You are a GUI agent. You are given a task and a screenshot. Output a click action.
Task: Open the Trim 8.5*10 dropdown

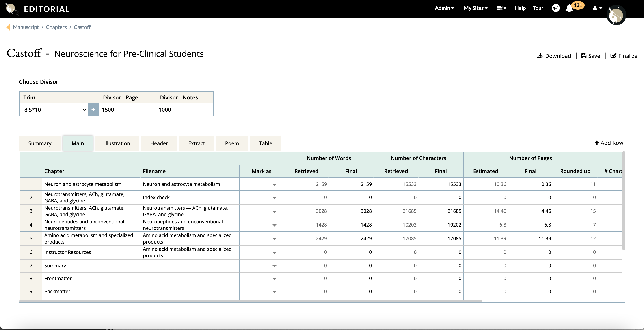pos(54,109)
